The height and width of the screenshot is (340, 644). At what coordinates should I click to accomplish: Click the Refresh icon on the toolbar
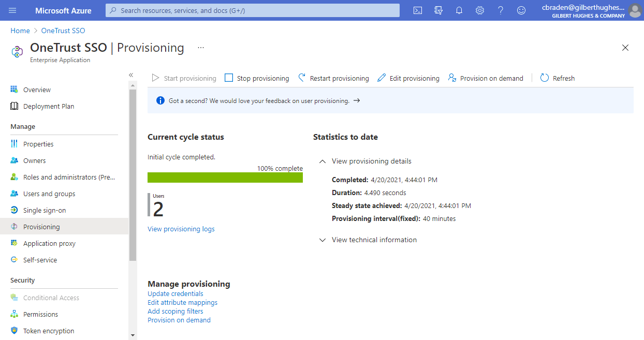(557, 78)
